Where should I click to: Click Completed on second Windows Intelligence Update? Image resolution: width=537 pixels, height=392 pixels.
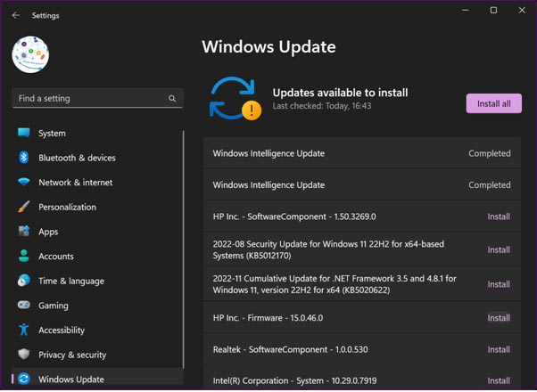(x=490, y=185)
